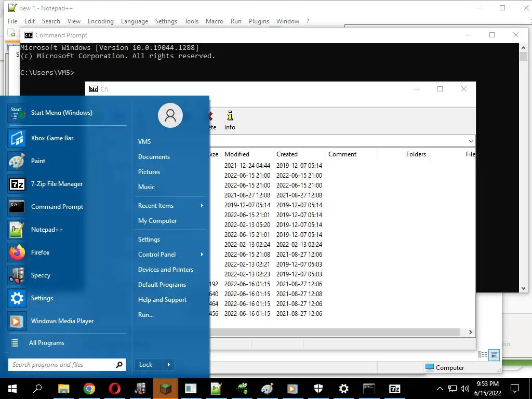Click the Minecraft grass block taskbar icon
This screenshot has width=532, height=399.
point(166,389)
